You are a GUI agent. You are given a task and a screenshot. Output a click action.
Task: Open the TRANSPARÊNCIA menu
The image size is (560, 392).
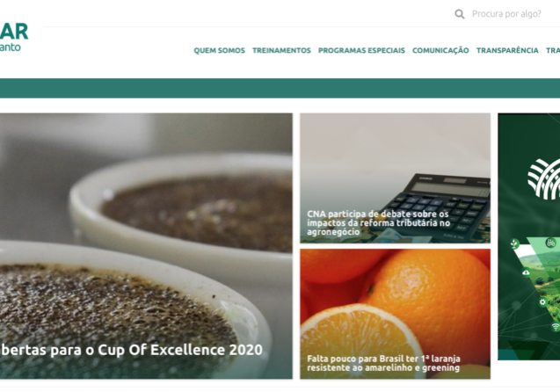pyautogui.click(x=507, y=50)
